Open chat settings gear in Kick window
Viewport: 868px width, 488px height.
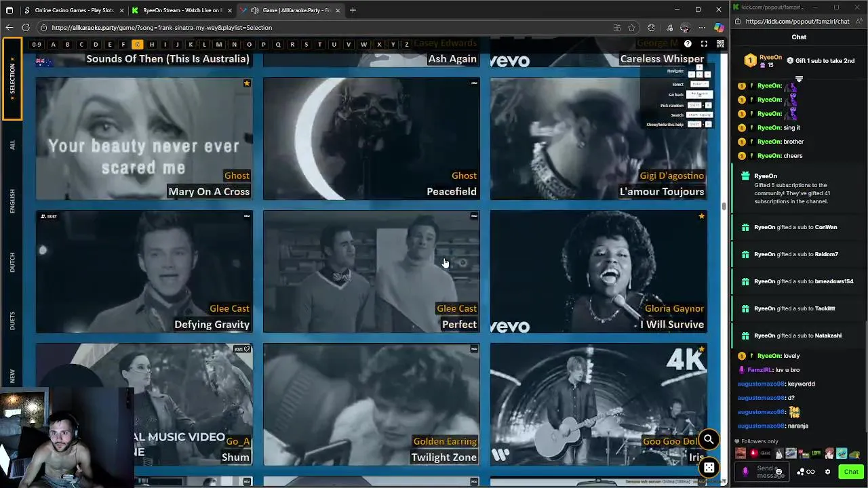(x=827, y=472)
